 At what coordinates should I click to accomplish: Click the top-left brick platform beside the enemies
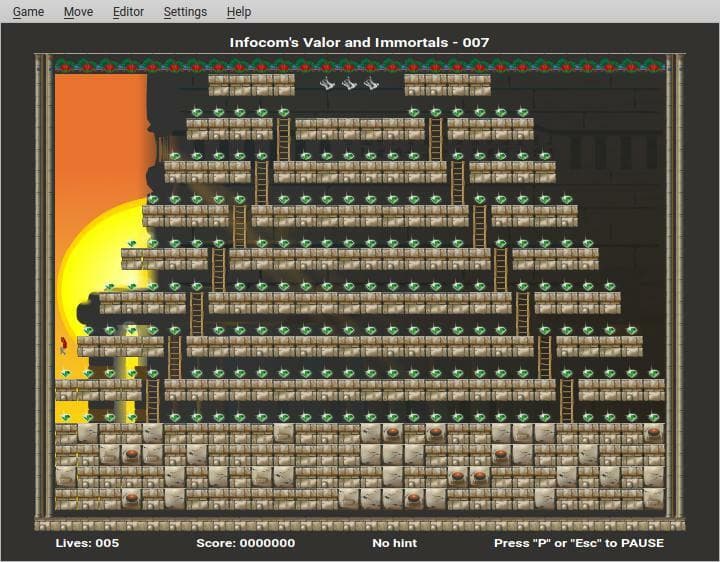coord(251,85)
